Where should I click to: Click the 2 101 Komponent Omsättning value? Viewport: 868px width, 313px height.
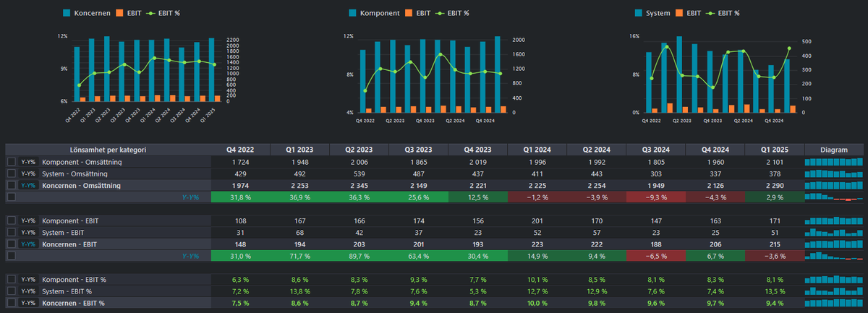point(774,163)
